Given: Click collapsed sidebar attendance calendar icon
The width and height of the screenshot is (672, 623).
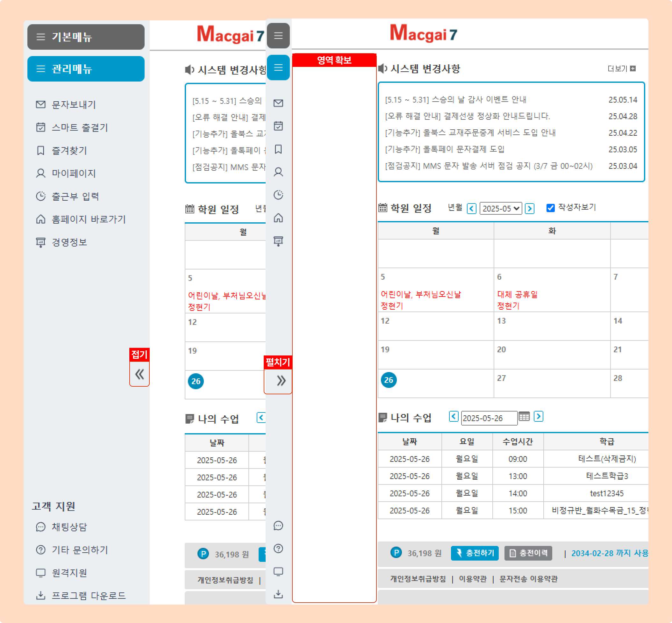Looking at the screenshot, I should coord(278,126).
